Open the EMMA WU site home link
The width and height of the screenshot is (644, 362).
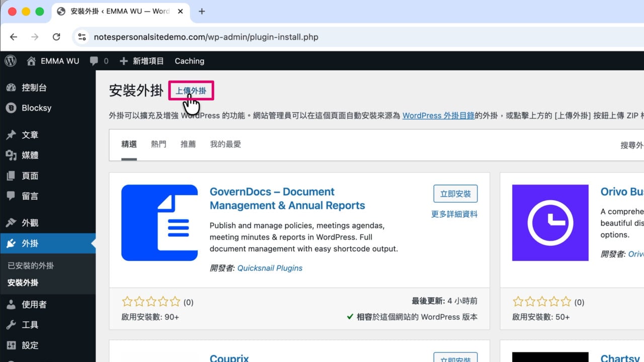tap(53, 61)
